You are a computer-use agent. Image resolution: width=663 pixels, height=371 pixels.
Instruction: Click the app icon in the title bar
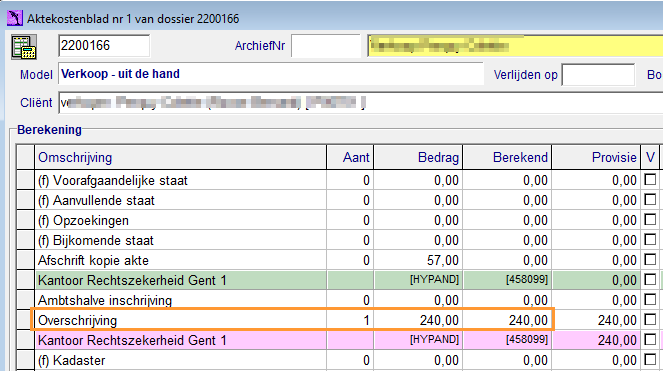[x=14, y=18]
